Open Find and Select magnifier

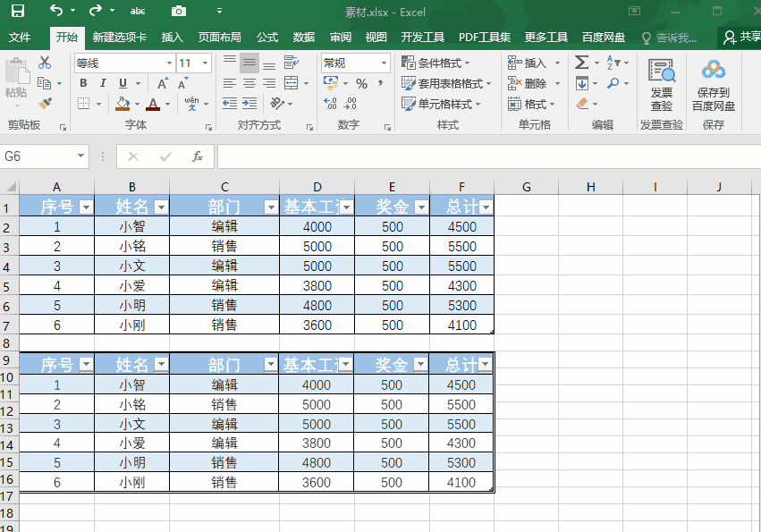pos(613,83)
